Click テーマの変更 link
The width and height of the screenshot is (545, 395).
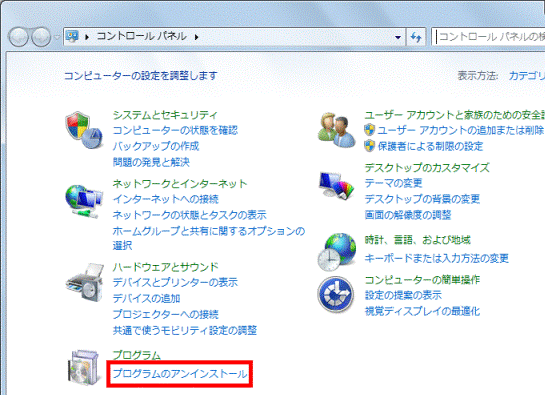click(x=393, y=183)
